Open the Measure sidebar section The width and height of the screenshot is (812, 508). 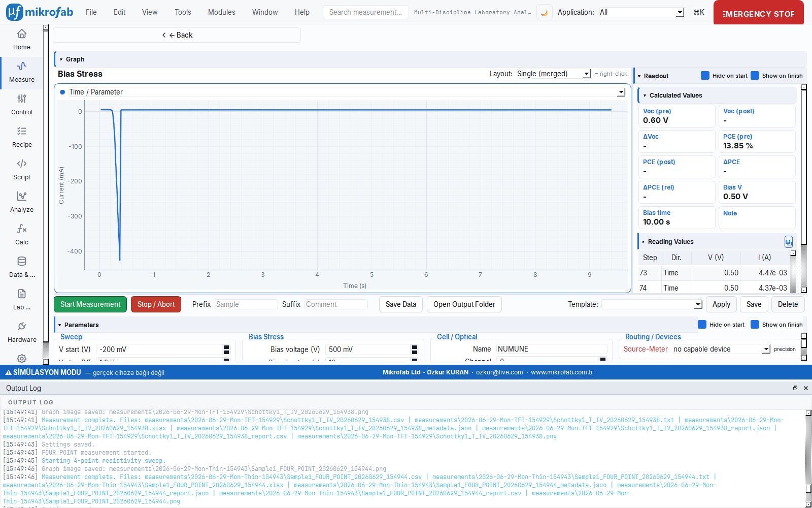tap(22, 73)
